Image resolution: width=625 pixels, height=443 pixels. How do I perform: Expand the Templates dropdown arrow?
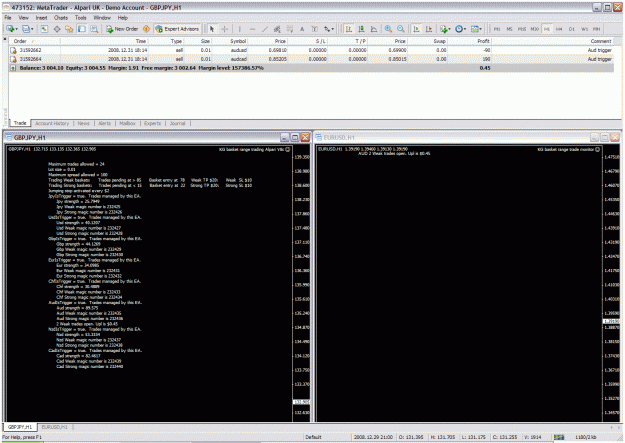click(x=481, y=29)
